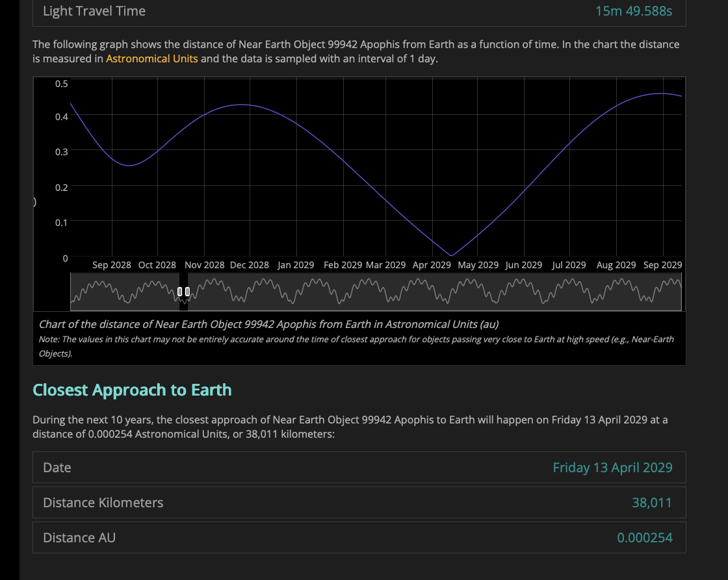The height and width of the screenshot is (580, 728).
Task: Click the 'Sep 2029' axis label
Action: point(662,265)
